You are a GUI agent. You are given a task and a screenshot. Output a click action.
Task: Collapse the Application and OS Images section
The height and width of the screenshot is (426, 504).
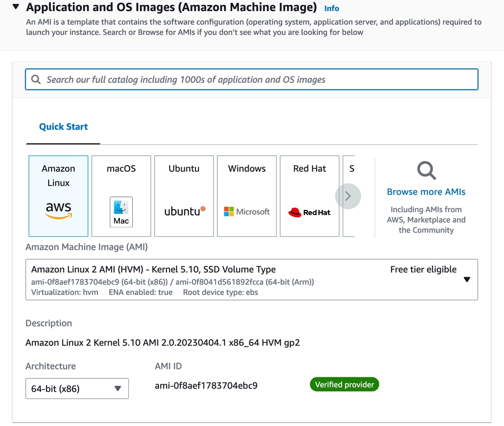pyautogui.click(x=15, y=8)
